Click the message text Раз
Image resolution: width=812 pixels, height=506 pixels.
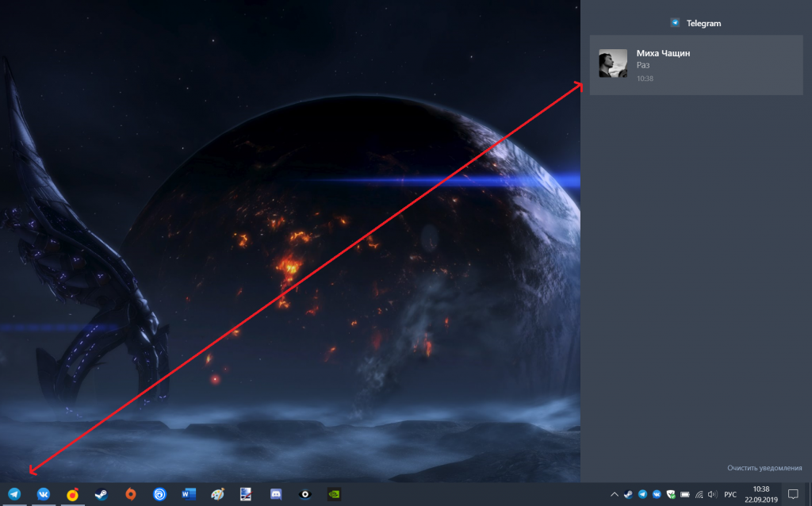tap(642, 65)
